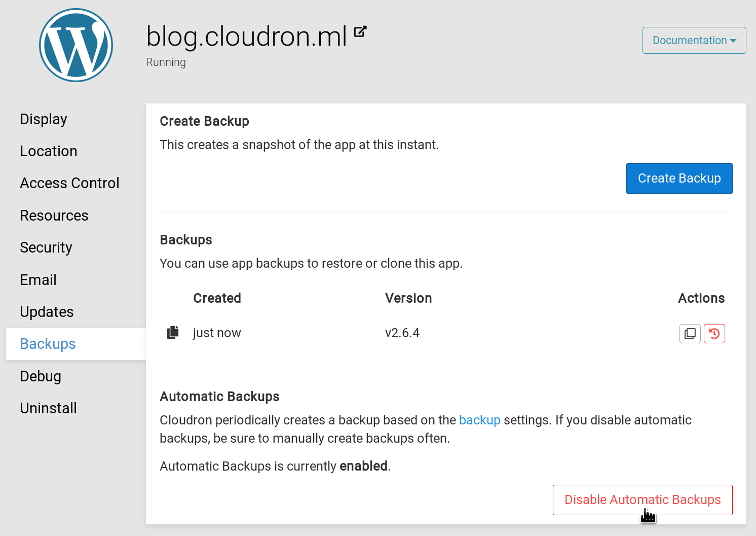Open the Security section

click(46, 247)
